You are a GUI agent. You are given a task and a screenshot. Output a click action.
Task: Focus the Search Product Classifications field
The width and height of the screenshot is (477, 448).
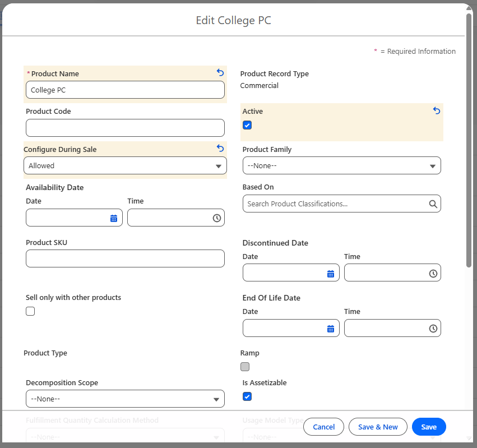click(336, 204)
